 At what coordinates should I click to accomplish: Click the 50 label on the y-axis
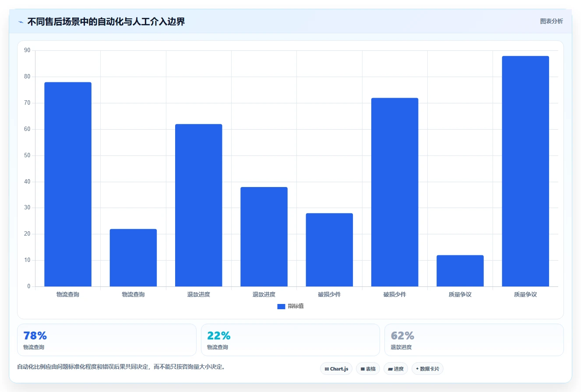click(x=27, y=155)
